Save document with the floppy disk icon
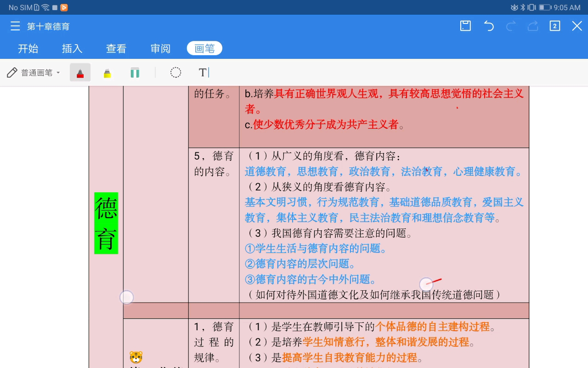 pyautogui.click(x=466, y=26)
